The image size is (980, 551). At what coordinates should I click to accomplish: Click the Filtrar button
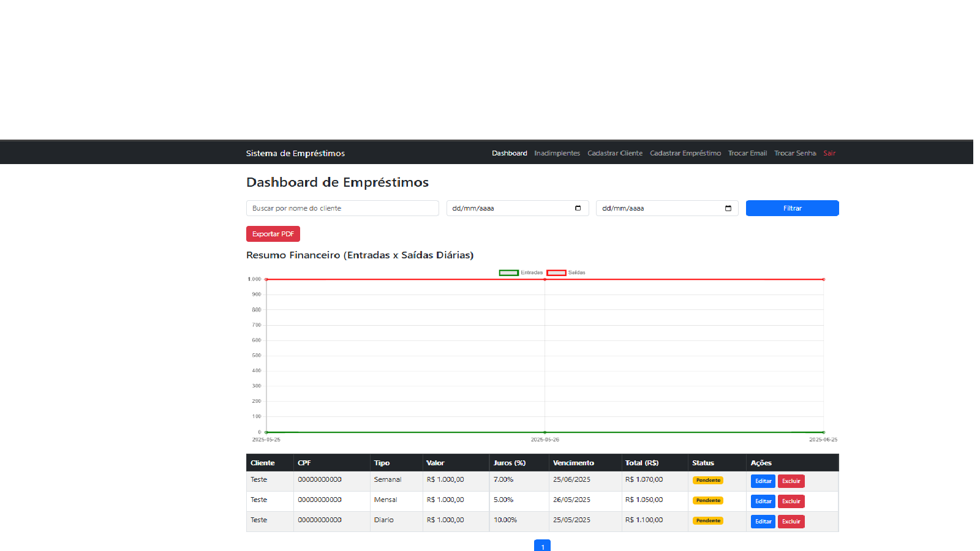coord(792,208)
